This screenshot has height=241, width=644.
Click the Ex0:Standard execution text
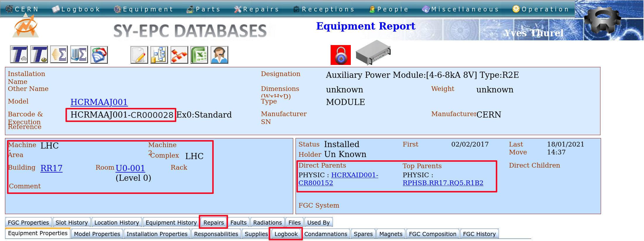[x=204, y=115]
